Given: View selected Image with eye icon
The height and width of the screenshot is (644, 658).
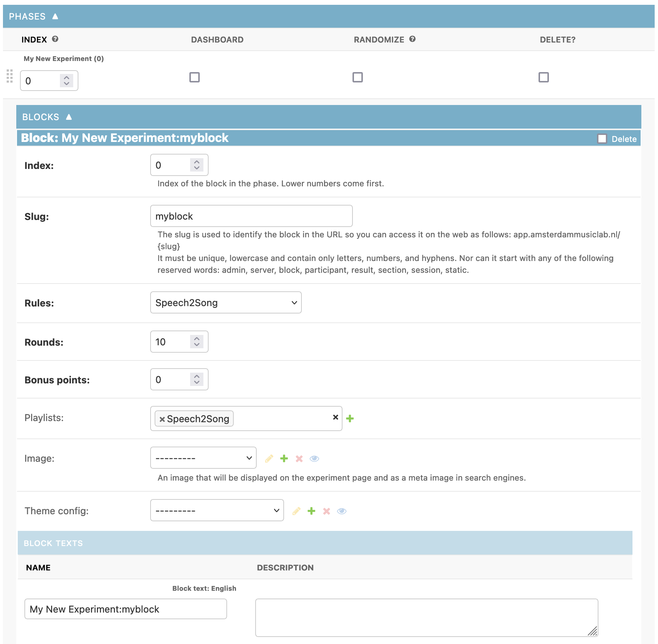Looking at the screenshot, I should click(314, 459).
